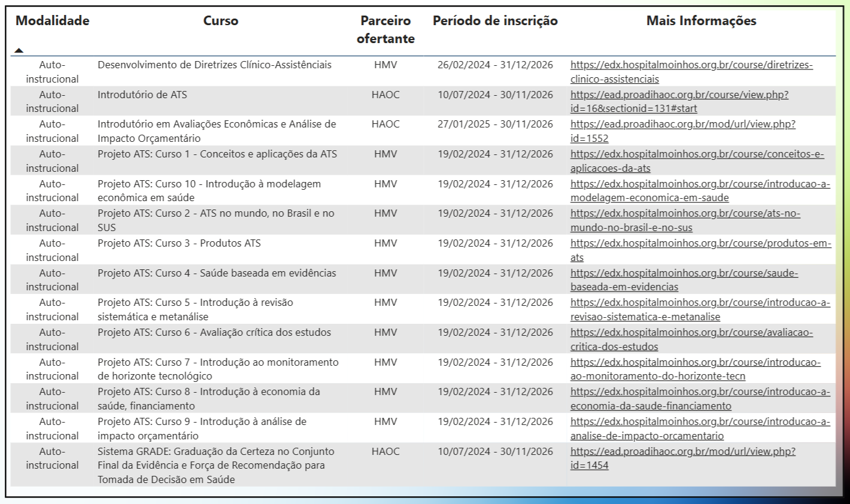Open the saude-baseada-em-evidencias link
This screenshot has height=504, width=850.
point(684,280)
